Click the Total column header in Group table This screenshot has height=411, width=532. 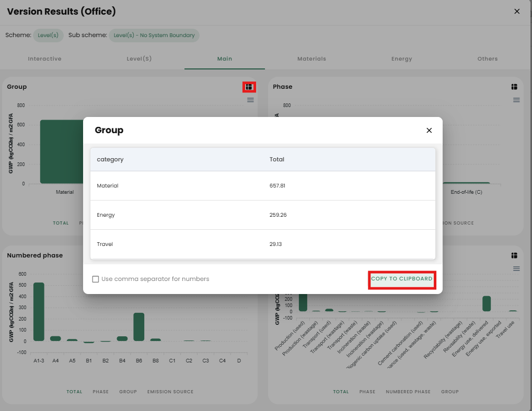click(x=276, y=159)
